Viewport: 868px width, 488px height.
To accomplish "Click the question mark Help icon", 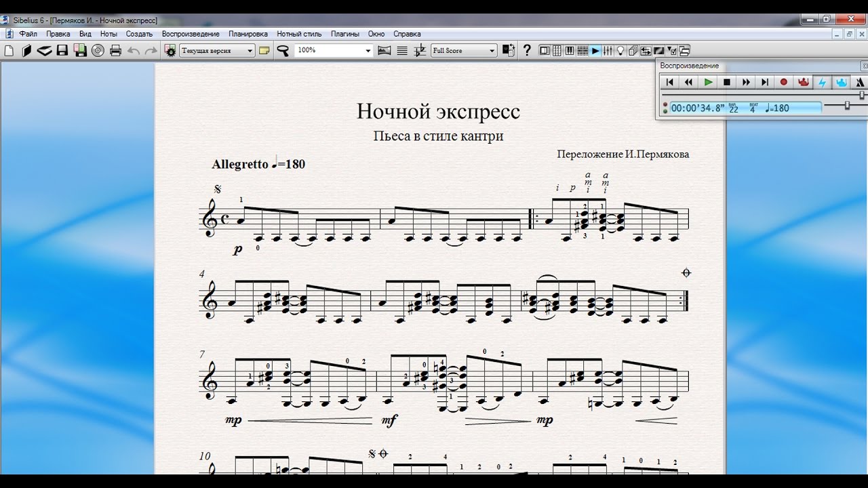I will [x=527, y=50].
